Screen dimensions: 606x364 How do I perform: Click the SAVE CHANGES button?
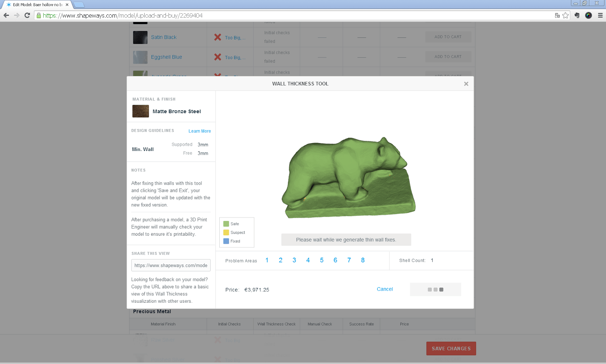click(x=451, y=348)
